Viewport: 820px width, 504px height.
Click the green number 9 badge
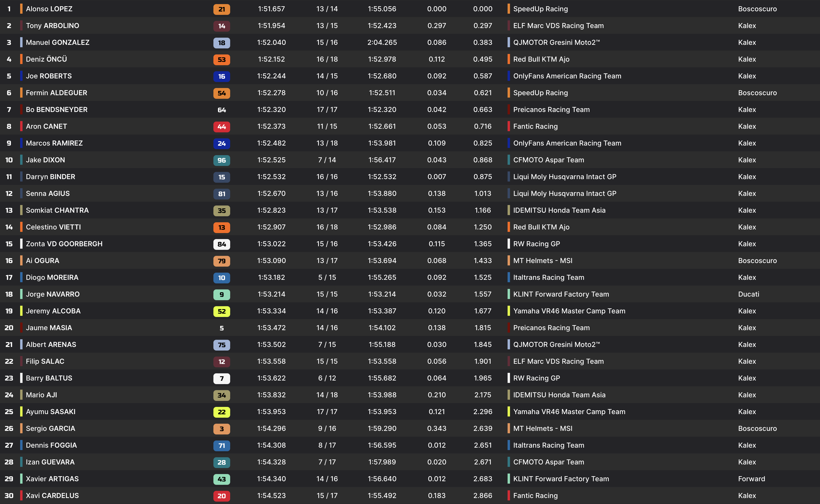pyautogui.click(x=222, y=295)
